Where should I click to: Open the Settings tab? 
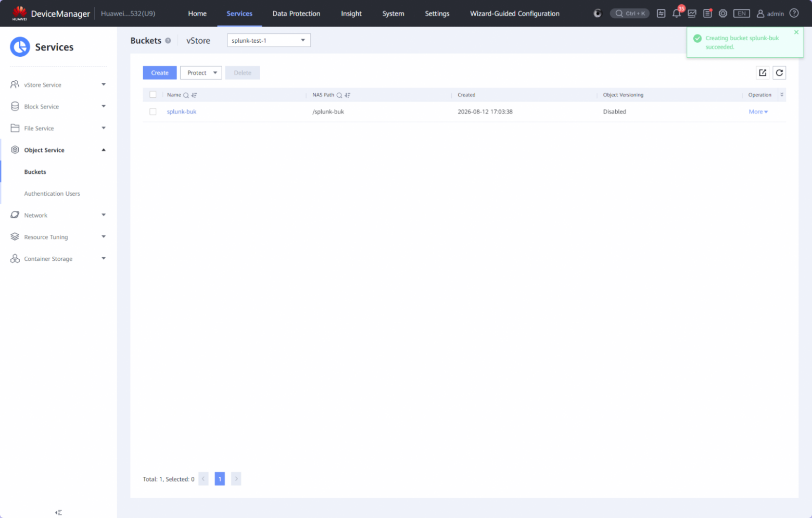click(437, 14)
